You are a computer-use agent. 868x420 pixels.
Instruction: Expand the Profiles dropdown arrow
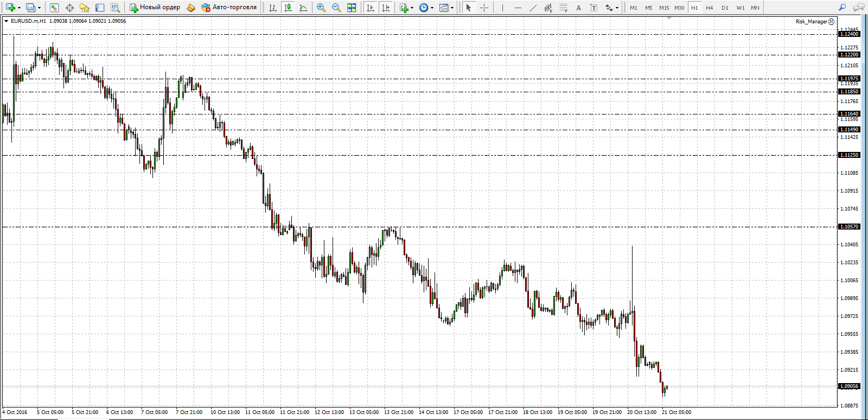tap(39, 8)
